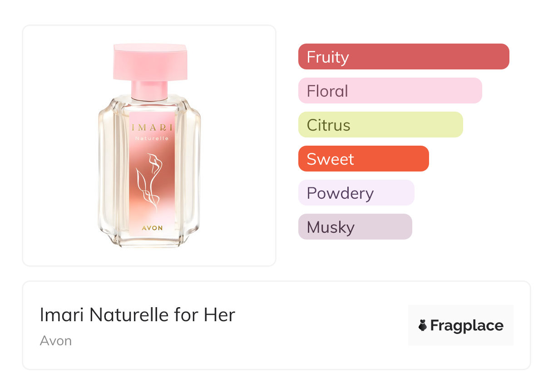This screenshot has width=553, height=392.
Task: Pick the Sweet accord bar
Action: pyautogui.click(x=363, y=159)
